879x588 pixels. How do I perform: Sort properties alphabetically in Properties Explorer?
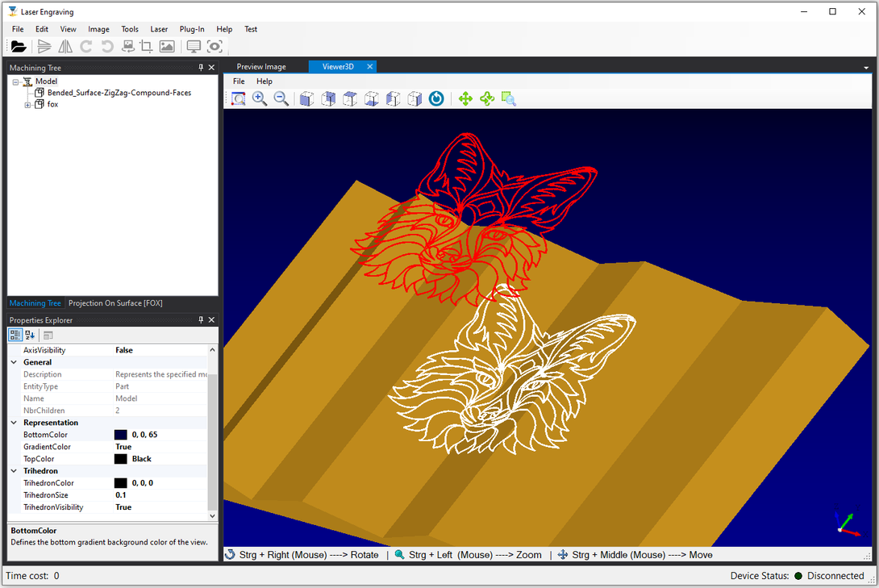(x=31, y=335)
